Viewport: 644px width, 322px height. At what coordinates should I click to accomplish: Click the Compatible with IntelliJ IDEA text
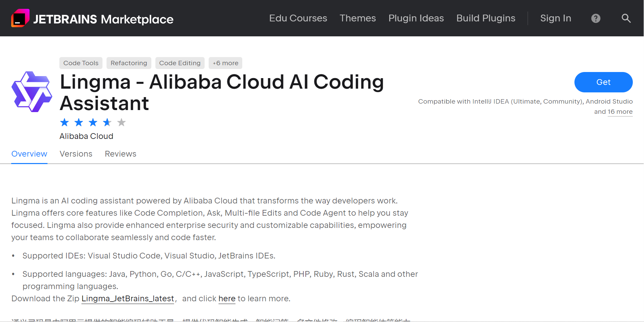[x=525, y=107]
